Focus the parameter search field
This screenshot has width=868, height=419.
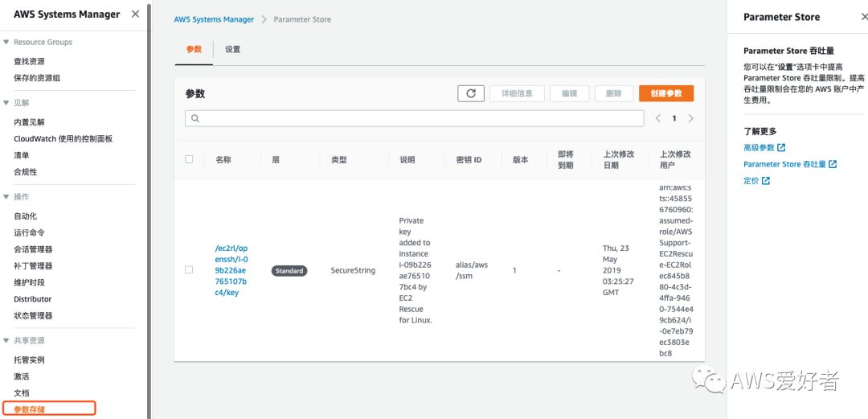[414, 118]
